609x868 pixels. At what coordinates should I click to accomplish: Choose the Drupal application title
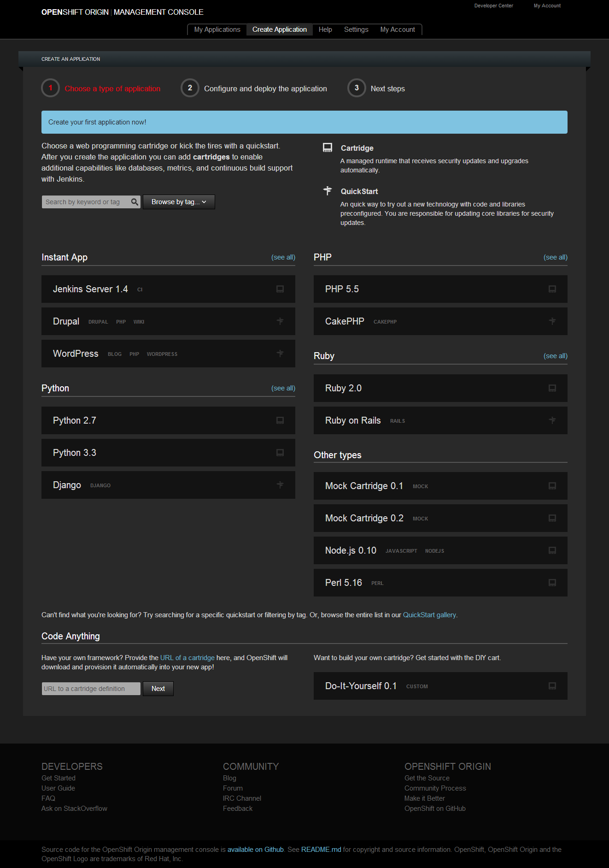pyautogui.click(x=66, y=321)
